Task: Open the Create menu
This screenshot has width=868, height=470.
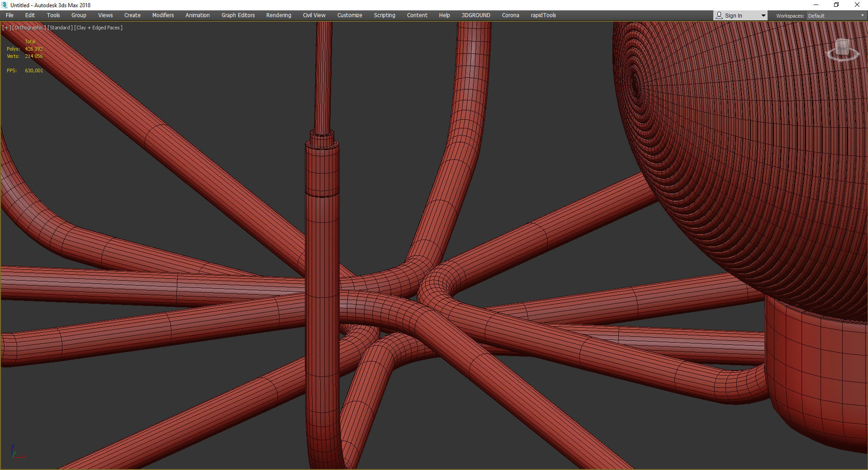Action: (x=133, y=15)
